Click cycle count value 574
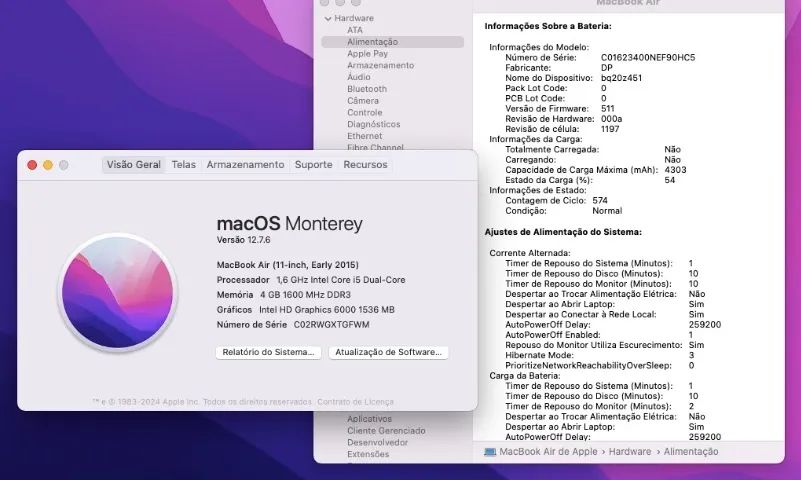The width and height of the screenshot is (801, 480). tap(600, 201)
